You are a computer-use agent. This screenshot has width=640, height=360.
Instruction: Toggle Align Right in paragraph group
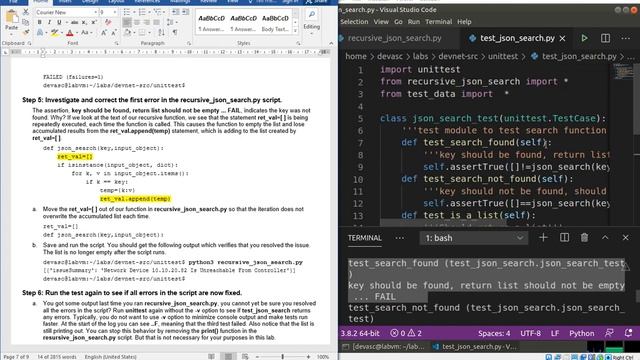click(x=147, y=22)
